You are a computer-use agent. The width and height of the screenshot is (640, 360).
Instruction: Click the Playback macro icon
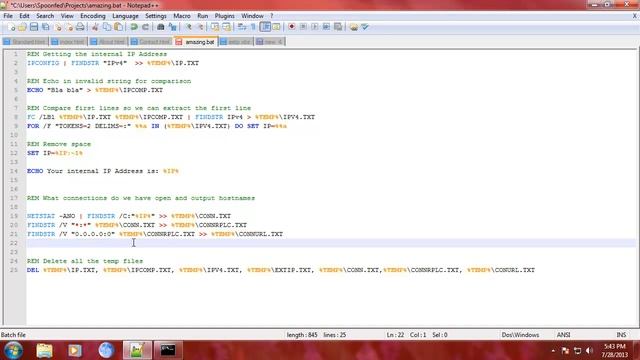[315, 27]
